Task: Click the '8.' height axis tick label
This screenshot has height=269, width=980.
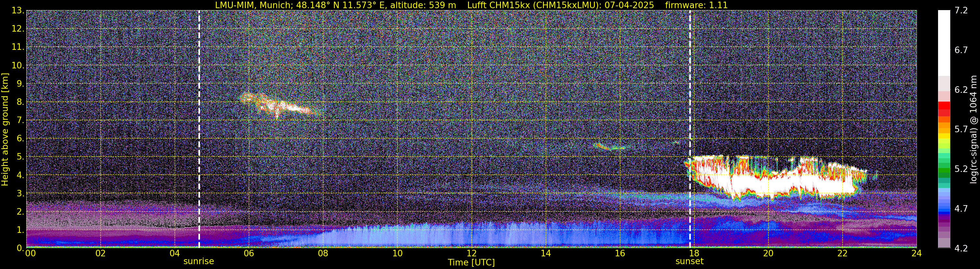Action: point(20,102)
